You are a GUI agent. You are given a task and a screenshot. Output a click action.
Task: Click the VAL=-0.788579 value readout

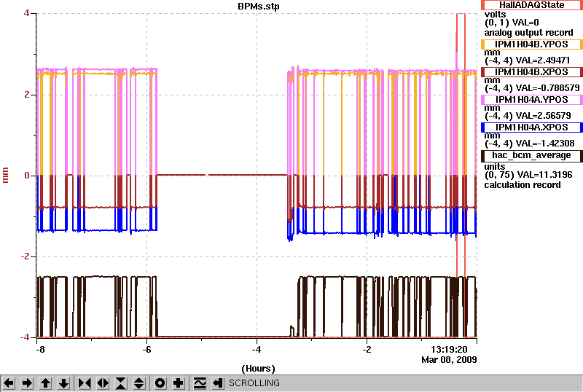pos(548,88)
